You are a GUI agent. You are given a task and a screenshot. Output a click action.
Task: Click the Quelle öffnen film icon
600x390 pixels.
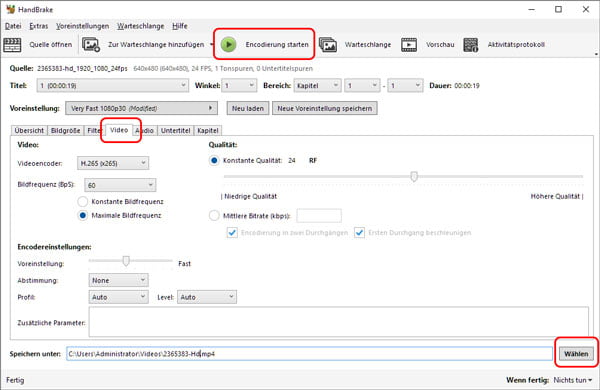(12, 45)
